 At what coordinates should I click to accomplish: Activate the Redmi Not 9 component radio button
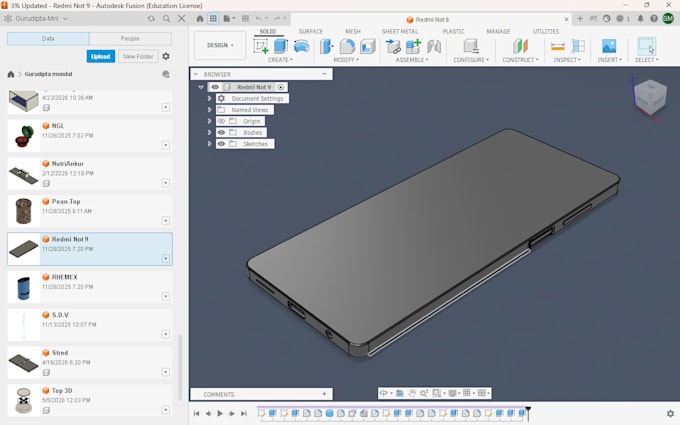(281, 87)
